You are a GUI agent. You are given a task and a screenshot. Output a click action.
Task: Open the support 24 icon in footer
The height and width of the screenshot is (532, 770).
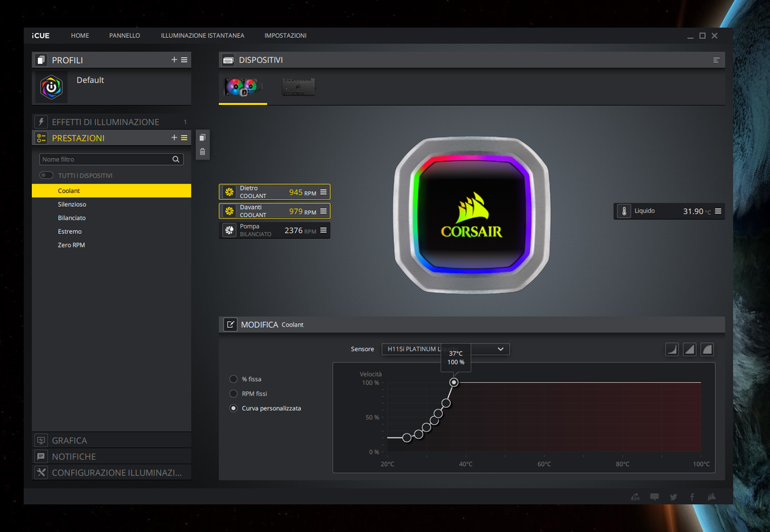tap(636, 497)
